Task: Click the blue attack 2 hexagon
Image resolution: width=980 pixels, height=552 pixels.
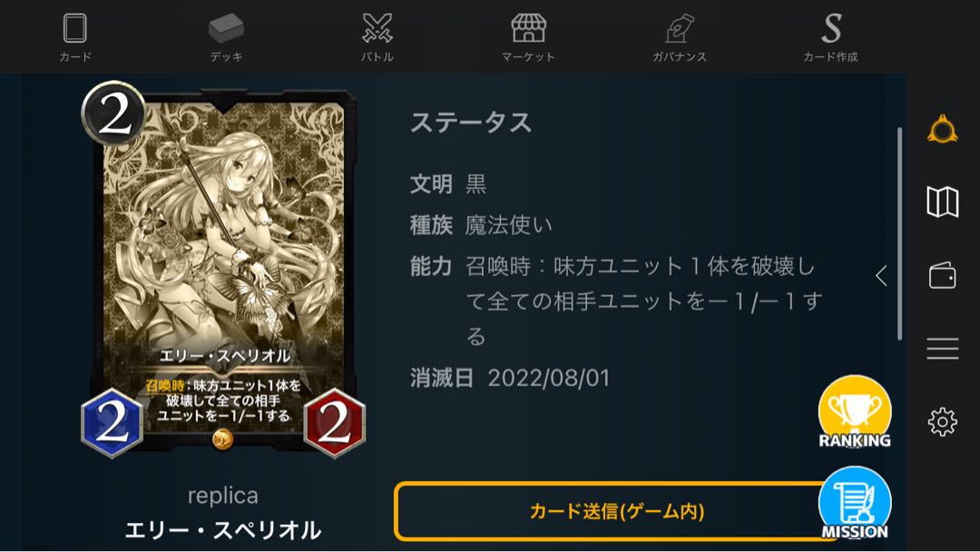Action: [x=113, y=423]
